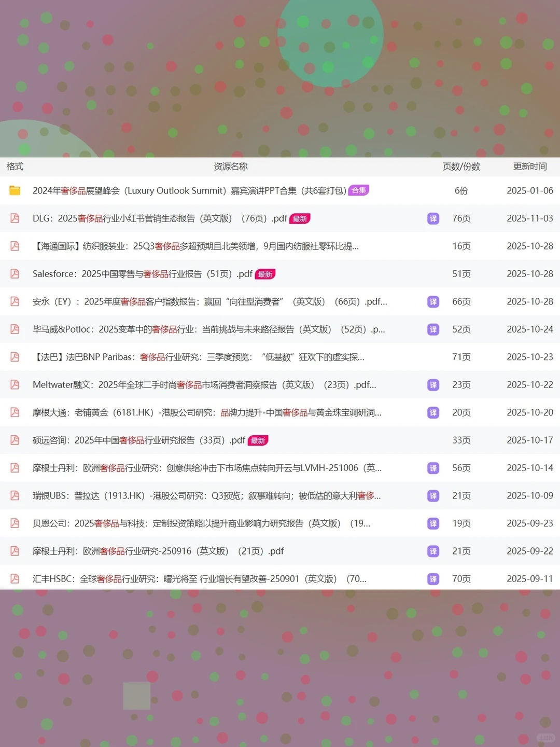The image size is (560, 747).
Task: Click the date 2025-10-17
Action: [530, 440]
